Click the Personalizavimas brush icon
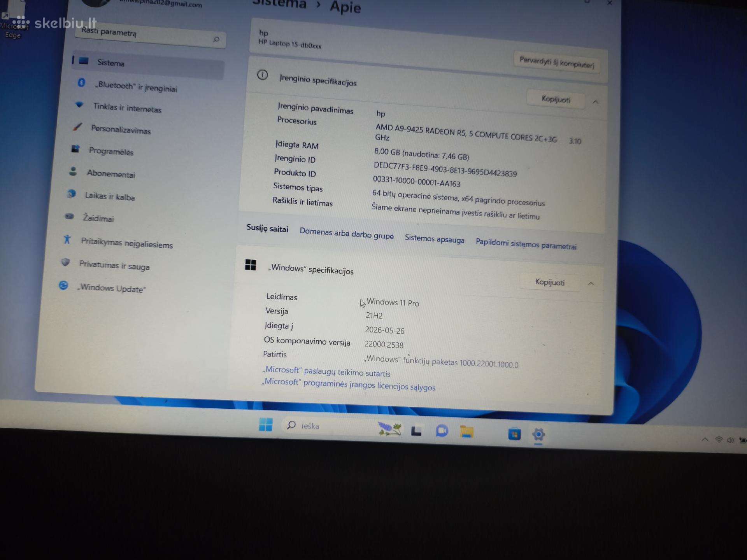The height and width of the screenshot is (560, 747). pyautogui.click(x=77, y=126)
